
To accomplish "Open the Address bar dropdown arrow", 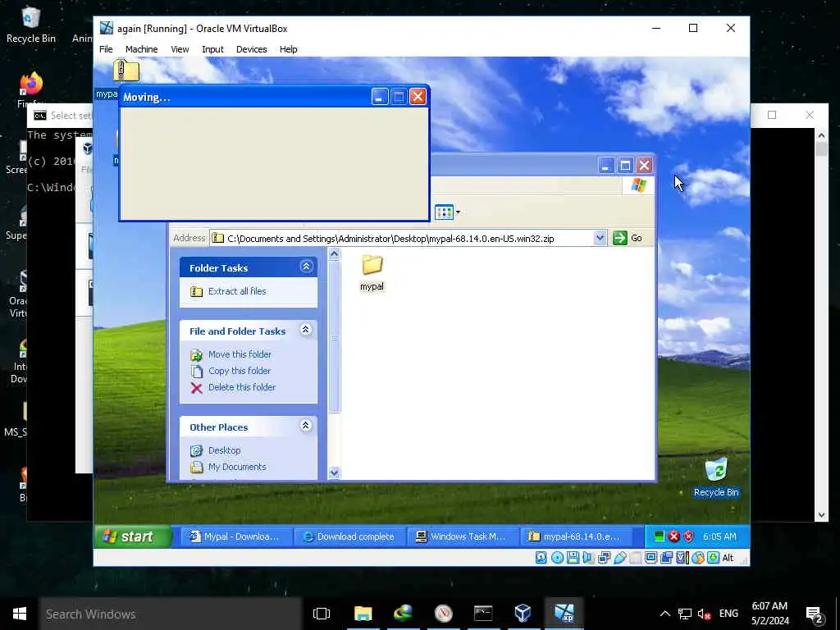I will 600,238.
